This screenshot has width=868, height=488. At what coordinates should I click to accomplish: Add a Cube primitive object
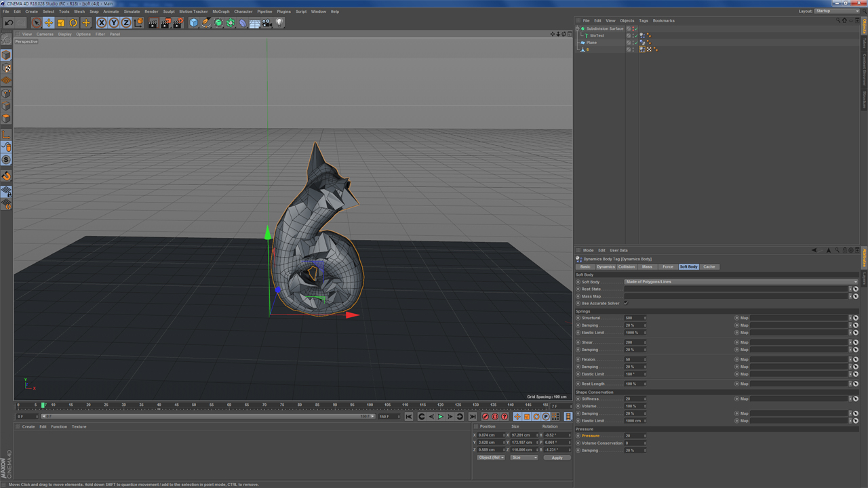(194, 23)
